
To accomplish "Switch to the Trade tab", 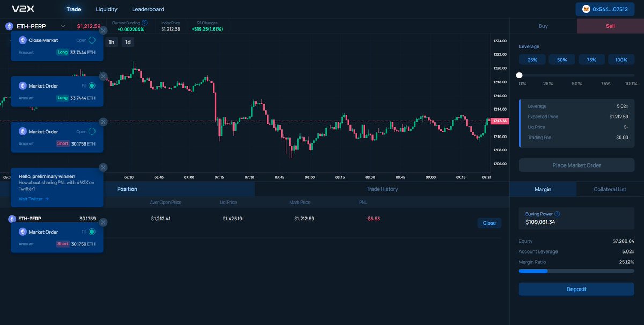I will (74, 9).
